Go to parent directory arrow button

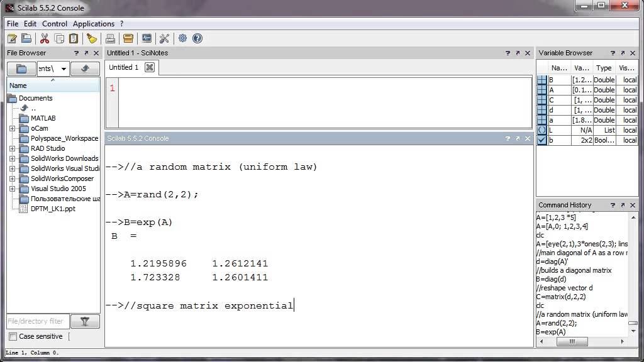coord(85,69)
